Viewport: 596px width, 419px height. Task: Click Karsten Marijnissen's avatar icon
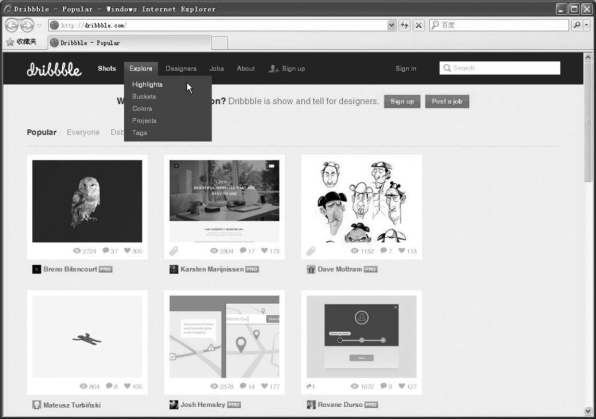(174, 270)
